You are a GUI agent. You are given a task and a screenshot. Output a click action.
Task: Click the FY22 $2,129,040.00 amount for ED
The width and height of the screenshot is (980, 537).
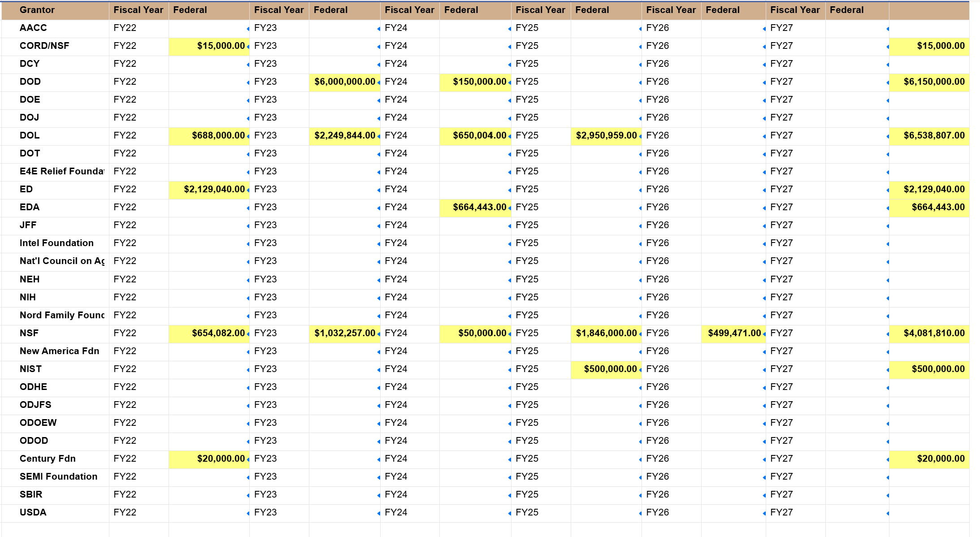[x=209, y=190]
